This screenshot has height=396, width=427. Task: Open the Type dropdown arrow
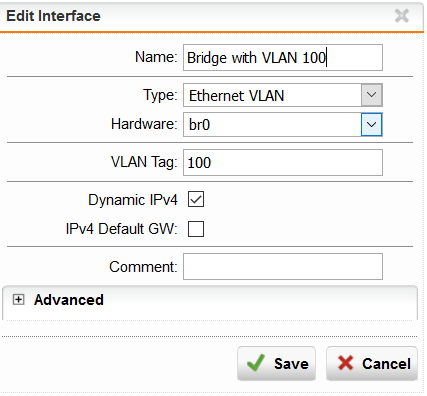pos(371,95)
